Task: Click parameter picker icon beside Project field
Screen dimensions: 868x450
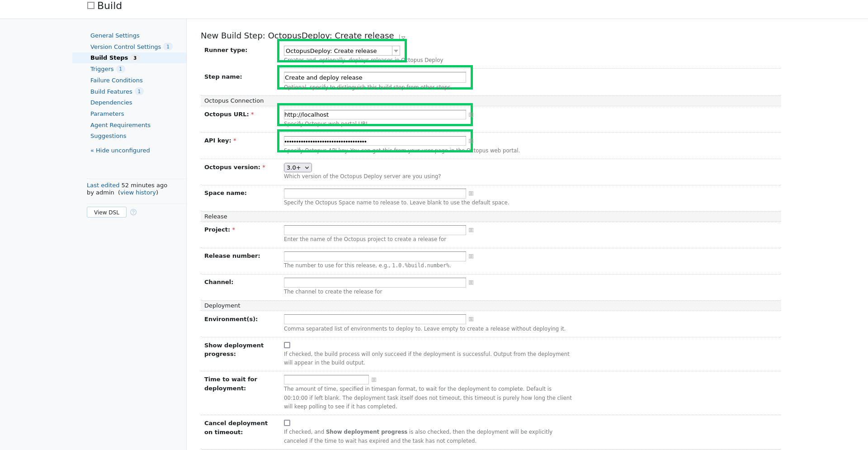Action: (x=471, y=230)
